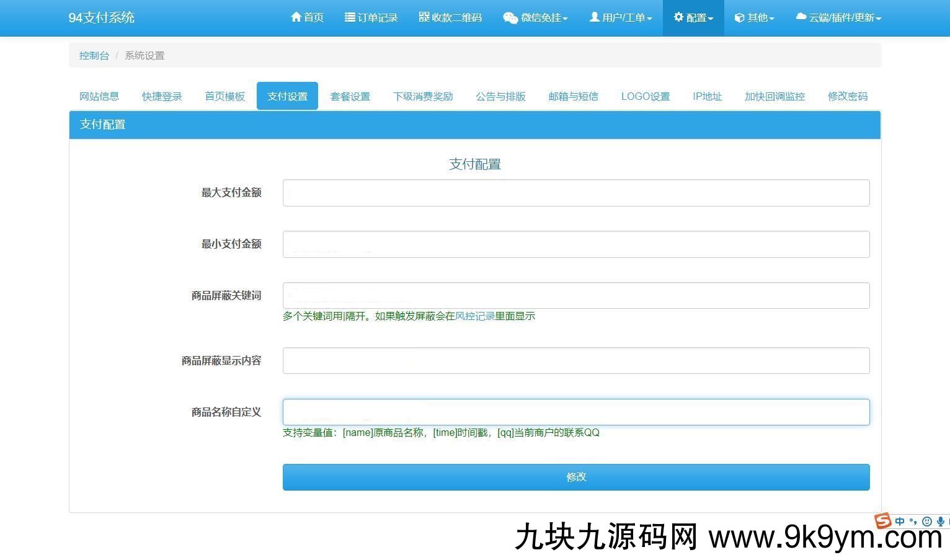Viewport: 950px width, 560px height.
Task: Open the 配置 dropdown menu
Action: click(x=693, y=18)
